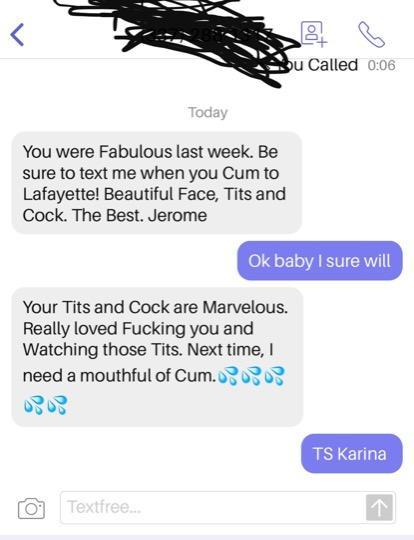This screenshot has width=414, height=540.
Task: Start a call with the phone icon
Action: tap(371, 34)
